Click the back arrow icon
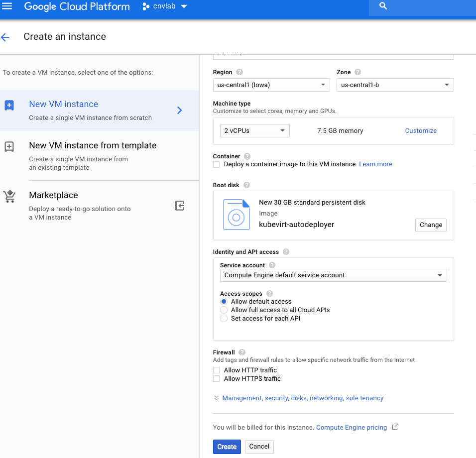Screen dimensions: 476x458 pos(5,37)
